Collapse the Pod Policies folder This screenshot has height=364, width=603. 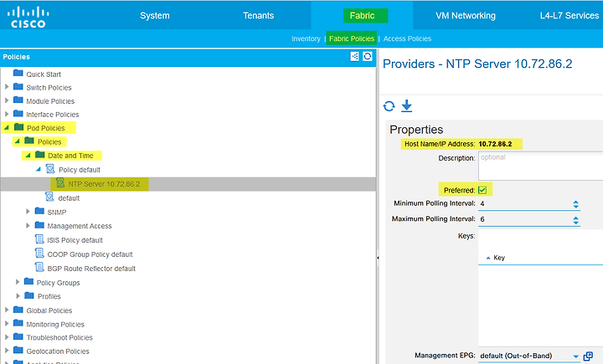(7, 127)
